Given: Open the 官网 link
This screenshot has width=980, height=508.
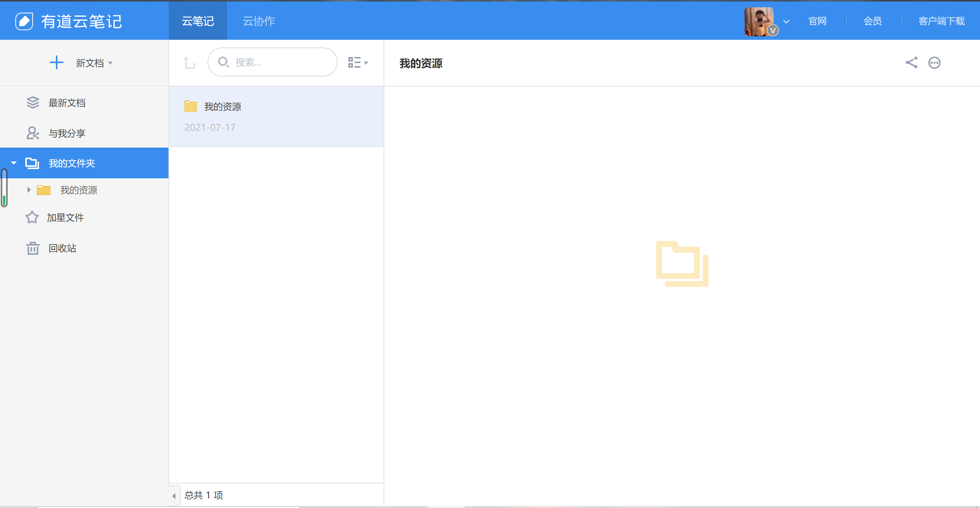Looking at the screenshot, I should (x=817, y=21).
